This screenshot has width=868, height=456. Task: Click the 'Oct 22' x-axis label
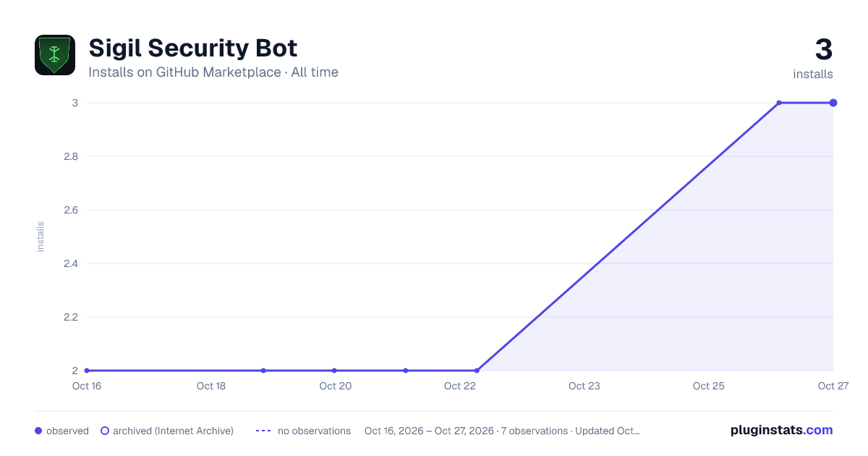tap(460, 386)
